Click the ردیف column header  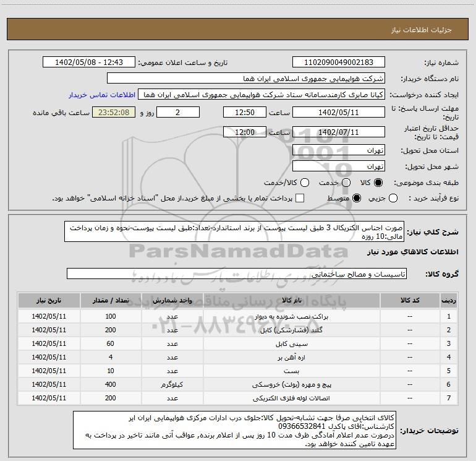coord(449,301)
